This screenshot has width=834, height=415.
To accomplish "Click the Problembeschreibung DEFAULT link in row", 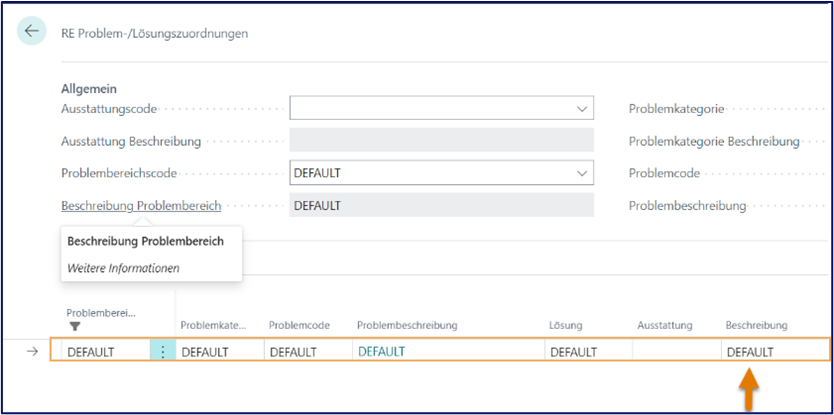I will click(x=382, y=352).
